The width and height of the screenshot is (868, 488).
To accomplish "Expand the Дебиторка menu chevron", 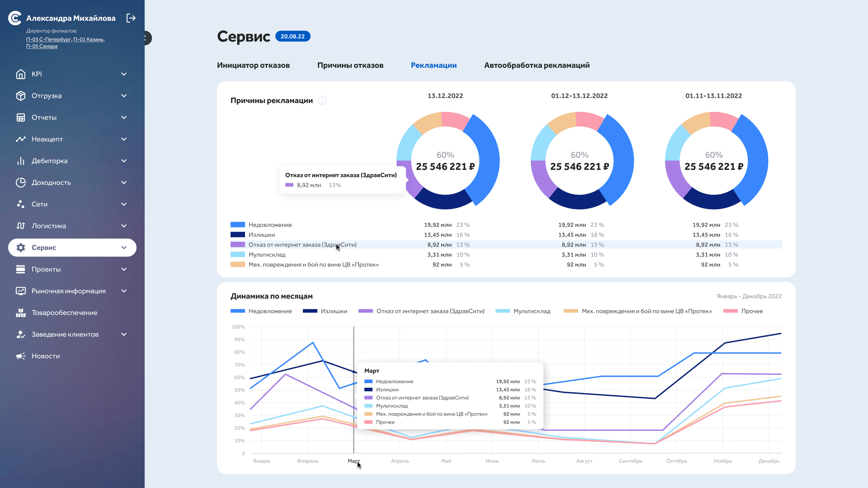I will tap(124, 161).
